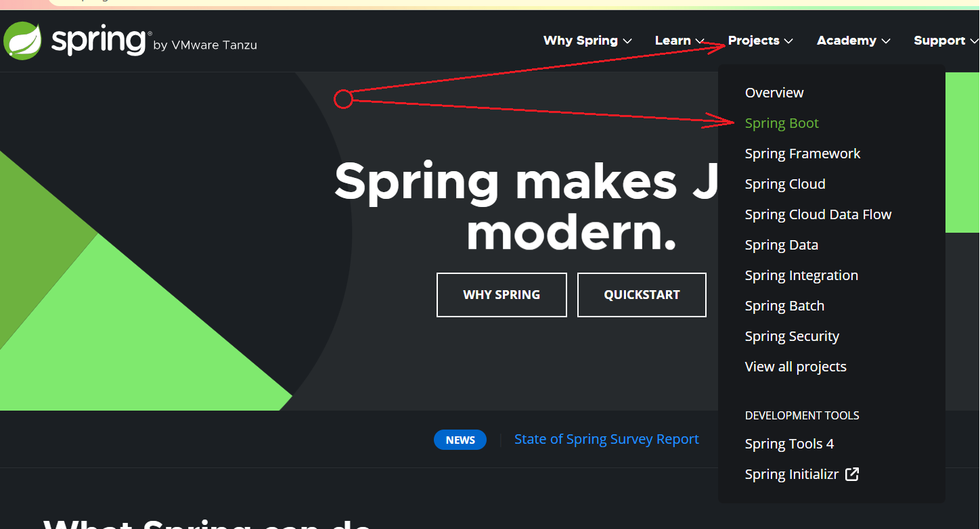
Task: Open the Academy menu
Action: click(x=853, y=41)
